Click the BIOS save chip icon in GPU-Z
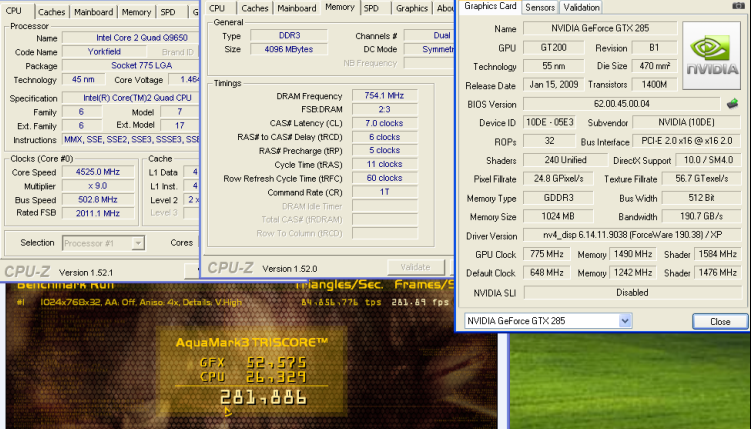The height and width of the screenshot is (429, 751). click(732, 103)
